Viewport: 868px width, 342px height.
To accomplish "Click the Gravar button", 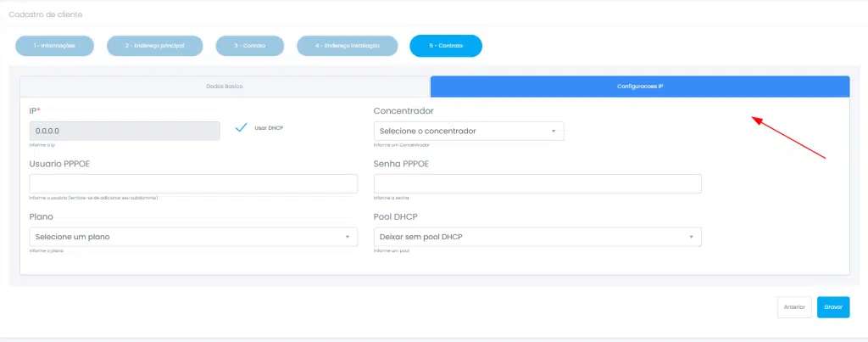I will (833, 307).
